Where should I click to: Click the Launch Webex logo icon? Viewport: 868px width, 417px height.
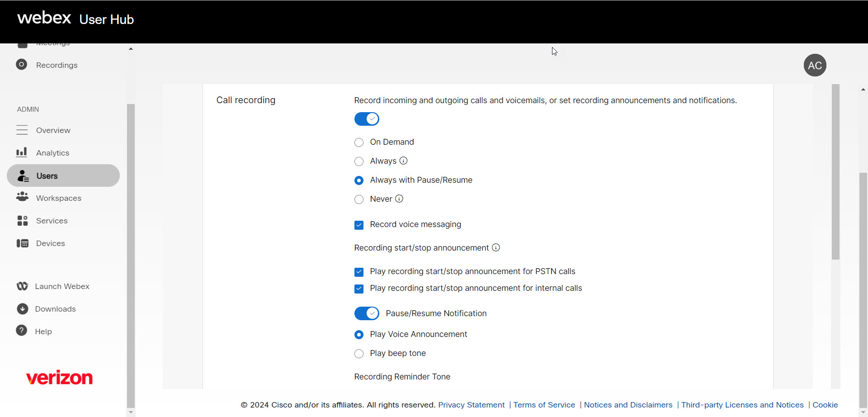pos(22,286)
